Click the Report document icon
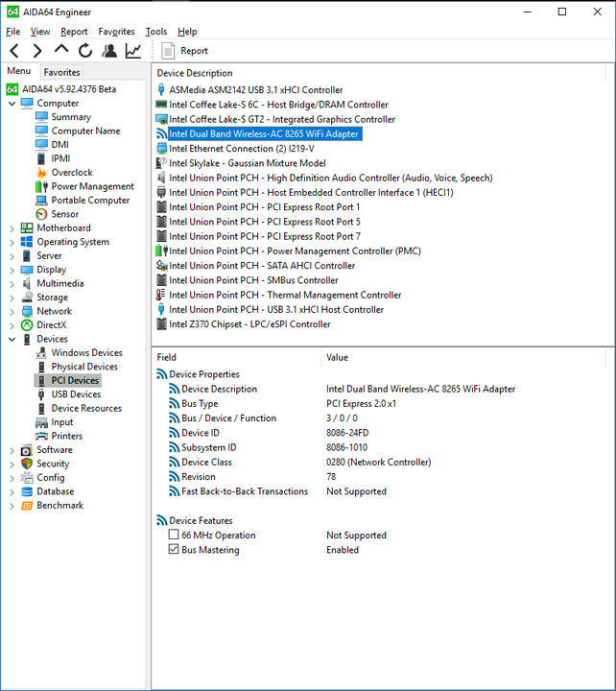Screen dimensions: 616x691 pos(168,51)
